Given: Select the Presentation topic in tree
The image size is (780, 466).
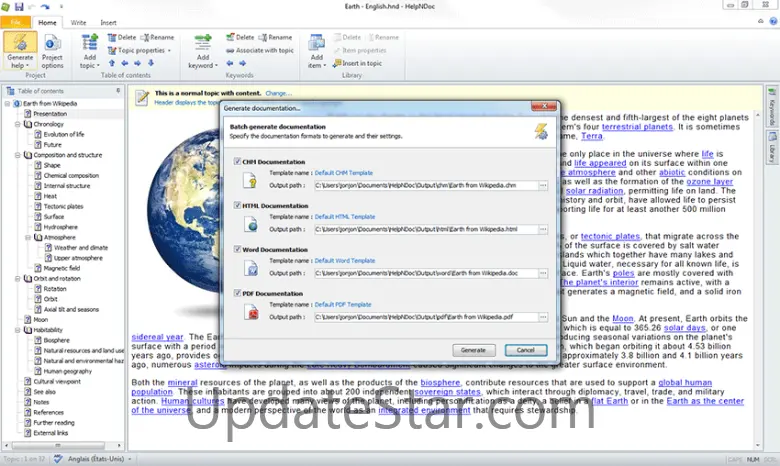Looking at the screenshot, I should 50,114.
